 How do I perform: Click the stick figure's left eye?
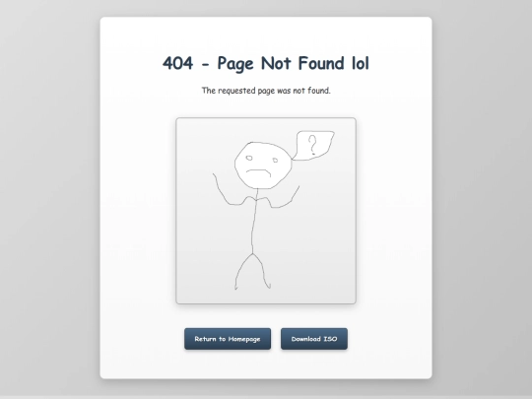click(x=249, y=158)
